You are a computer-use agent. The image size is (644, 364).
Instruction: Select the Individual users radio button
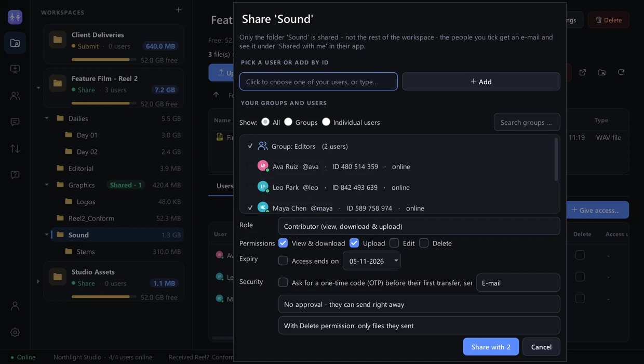326,122
